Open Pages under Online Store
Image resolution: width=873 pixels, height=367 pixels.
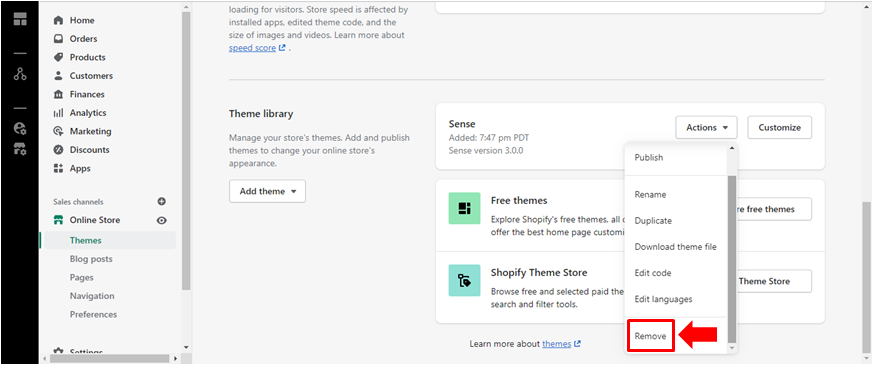(x=81, y=277)
